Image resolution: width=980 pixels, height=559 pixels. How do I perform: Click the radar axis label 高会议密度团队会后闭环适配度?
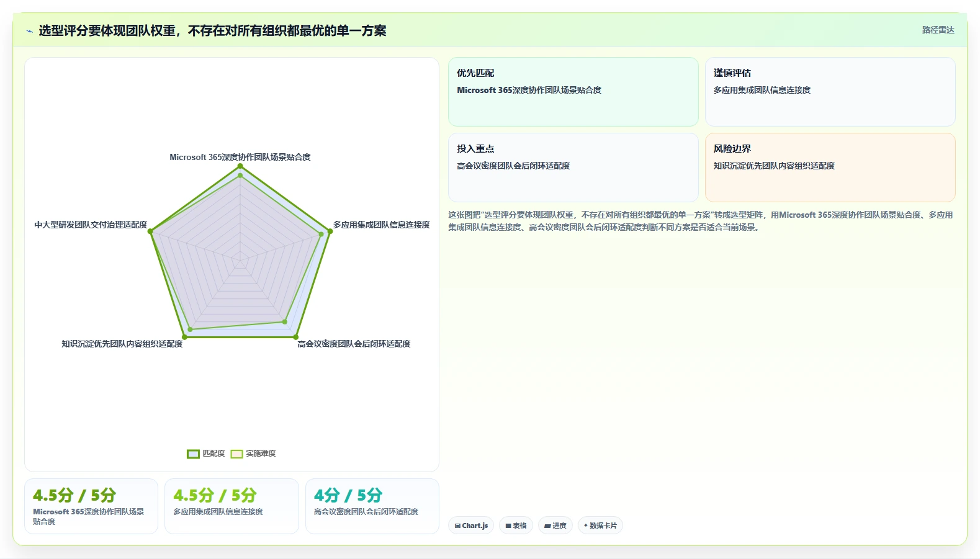(354, 344)
